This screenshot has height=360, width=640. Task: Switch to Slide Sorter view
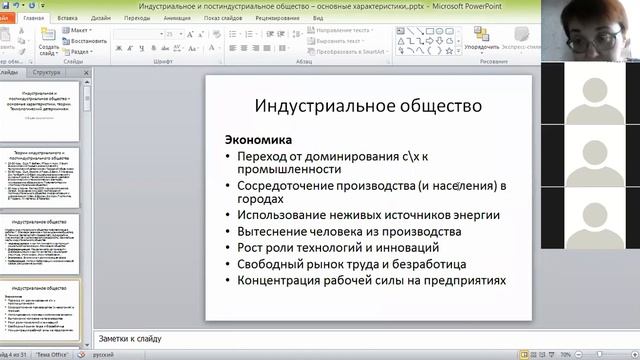(x=533, y=355)
